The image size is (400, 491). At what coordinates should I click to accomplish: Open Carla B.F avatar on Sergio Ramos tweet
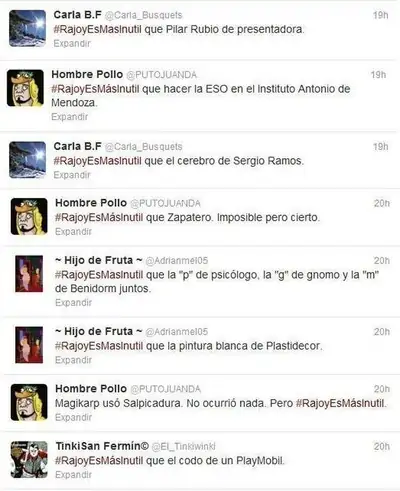(27, 160)
